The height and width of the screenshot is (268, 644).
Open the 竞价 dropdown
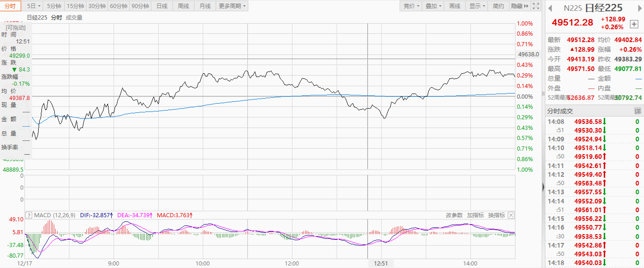point(411,6)
